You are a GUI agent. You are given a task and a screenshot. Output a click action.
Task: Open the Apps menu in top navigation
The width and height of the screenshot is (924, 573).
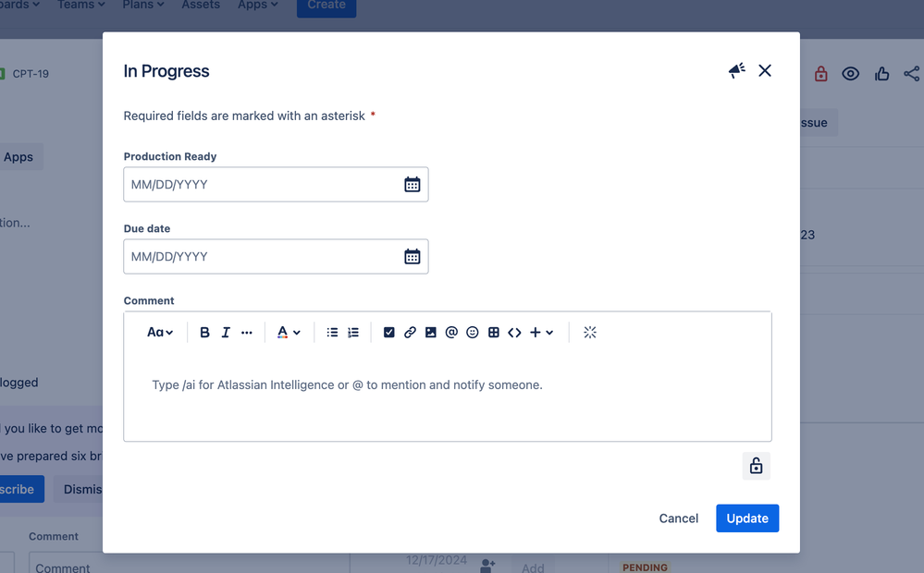click(x=257, y=5)
